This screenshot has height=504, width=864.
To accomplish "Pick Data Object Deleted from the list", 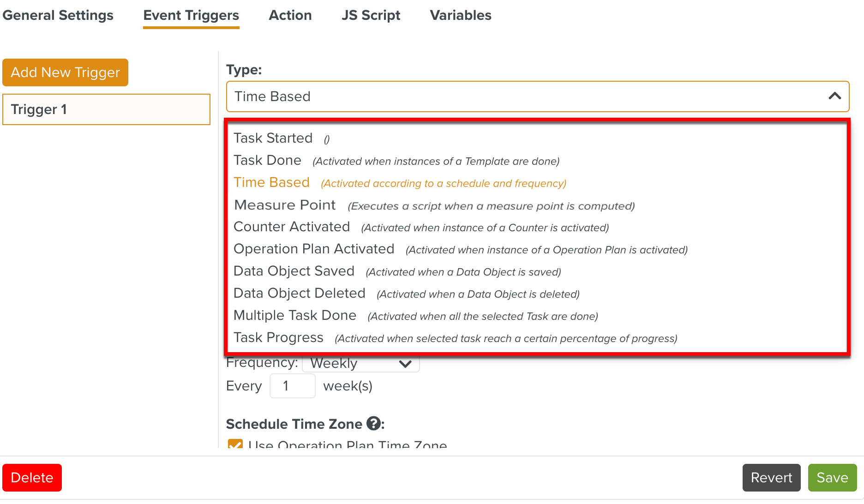I will [x=299, y=293].
